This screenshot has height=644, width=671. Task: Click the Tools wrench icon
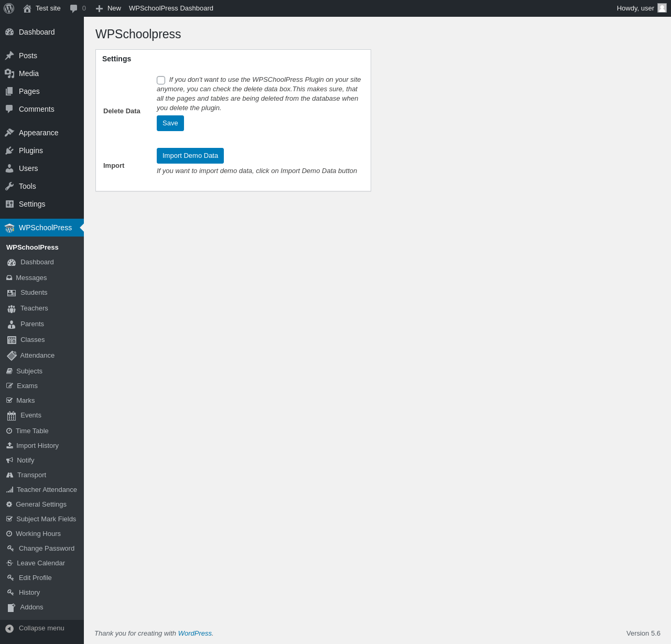pos(9,186)
